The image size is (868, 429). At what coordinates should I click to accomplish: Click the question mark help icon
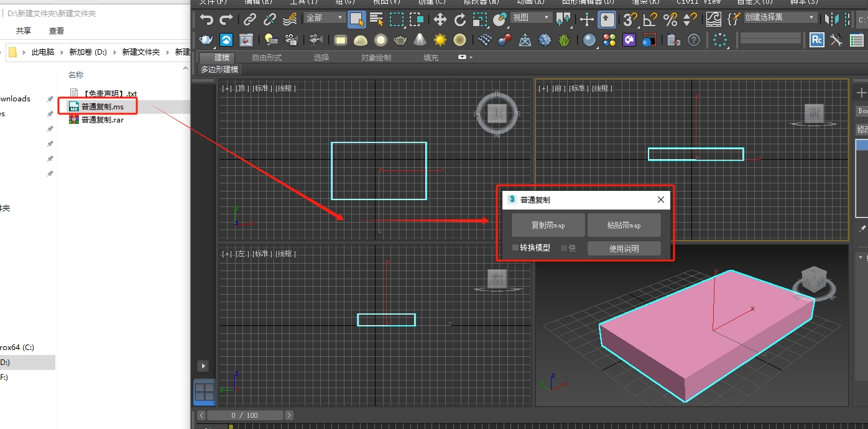click(x=694, y=40)
